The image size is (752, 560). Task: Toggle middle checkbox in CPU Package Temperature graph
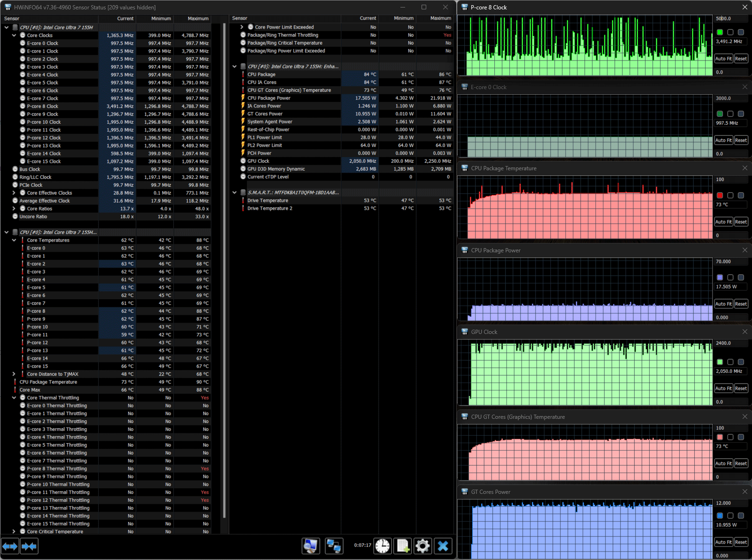pyautogui.click(x=730, y=195)
